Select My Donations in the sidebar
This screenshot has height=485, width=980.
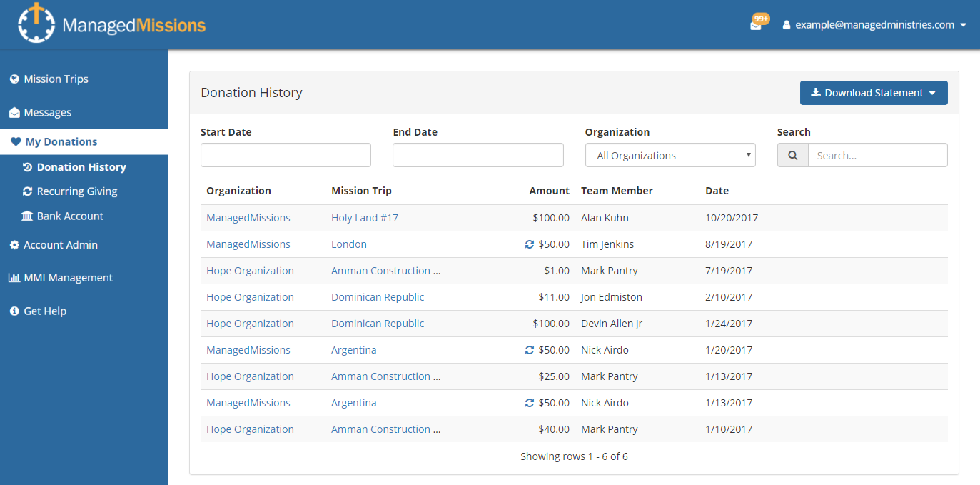tap(84, 142)
